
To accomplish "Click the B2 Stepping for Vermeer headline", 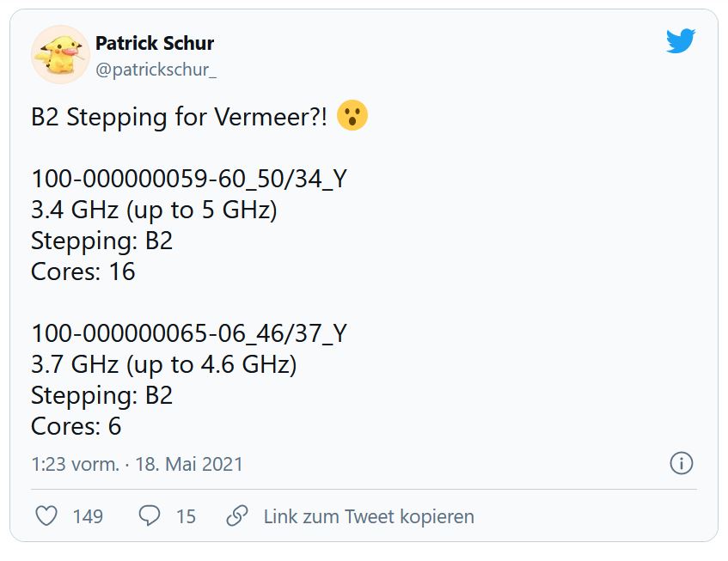I will click(179, 117).
